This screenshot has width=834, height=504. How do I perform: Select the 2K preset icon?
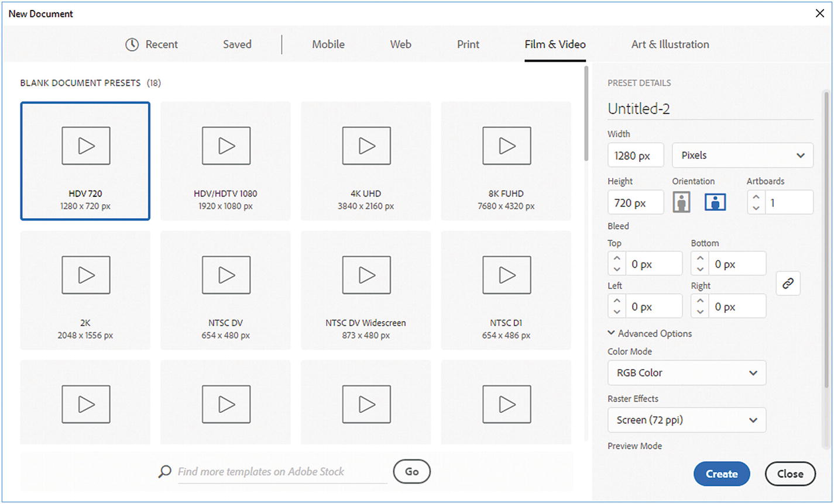[85, 275]
